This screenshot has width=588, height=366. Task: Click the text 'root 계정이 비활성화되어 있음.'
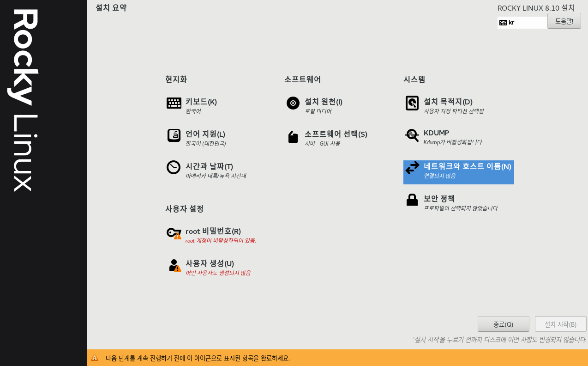pos(221,240)
